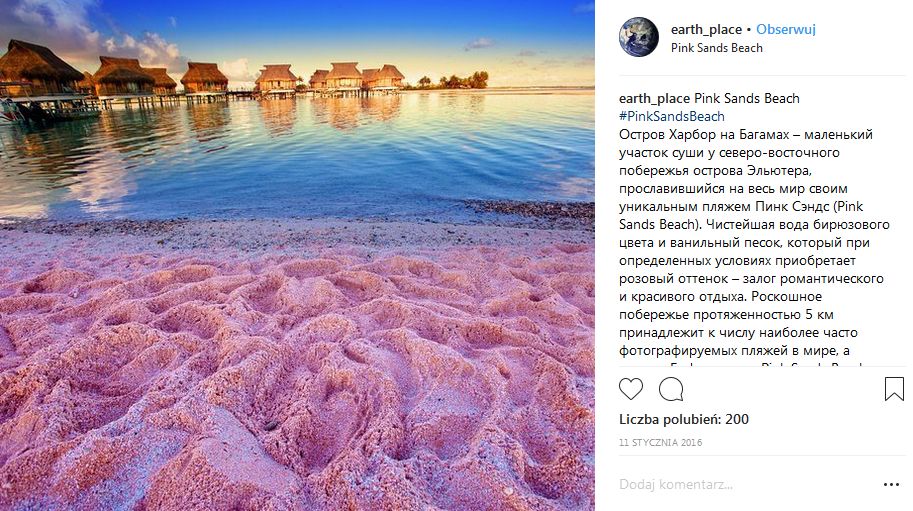Click the caption line mentioning протяженностью 5 км

(726, 315)
